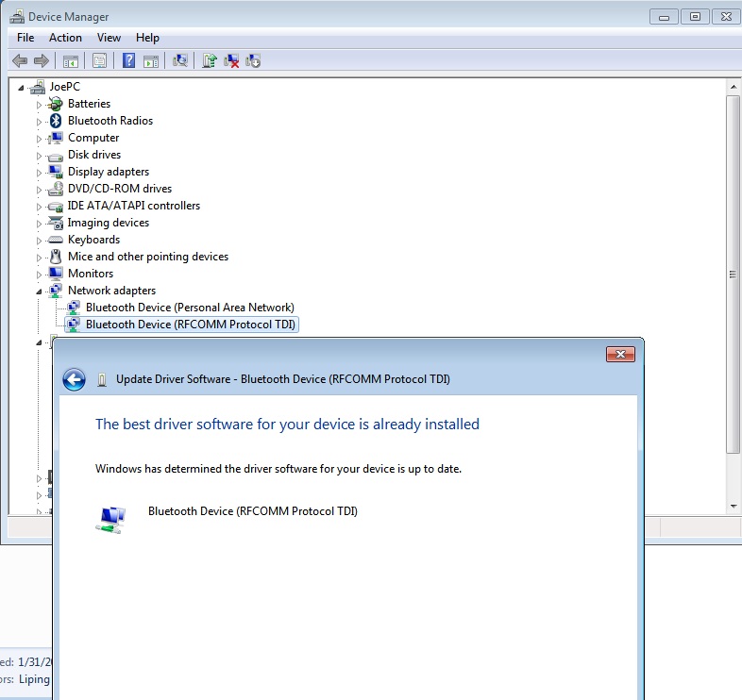Click the Uninstall device toolbar icon with red X
The height and width of the screenshot is (700, 742).
pyautogui.click(x=231, y=61)
